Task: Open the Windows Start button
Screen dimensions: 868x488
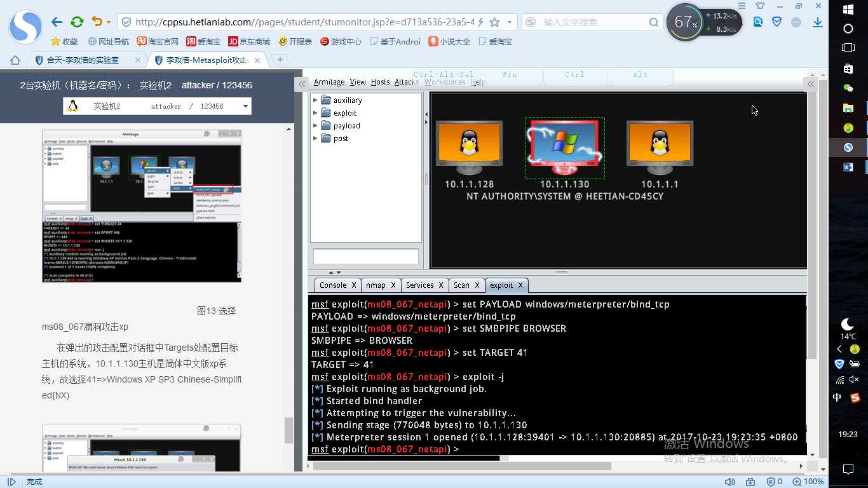Action: tap(848, 10)
